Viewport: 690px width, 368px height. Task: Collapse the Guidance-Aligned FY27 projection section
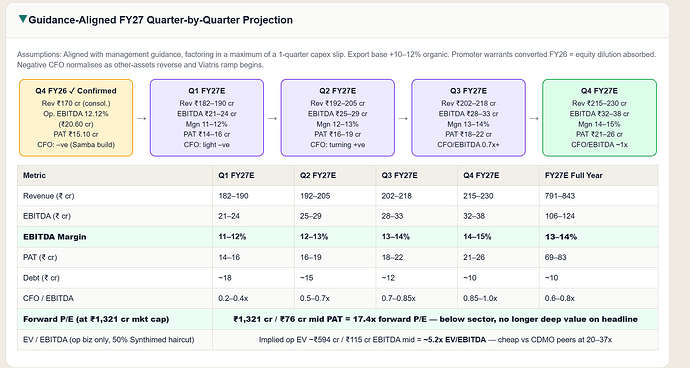point(22,19)
